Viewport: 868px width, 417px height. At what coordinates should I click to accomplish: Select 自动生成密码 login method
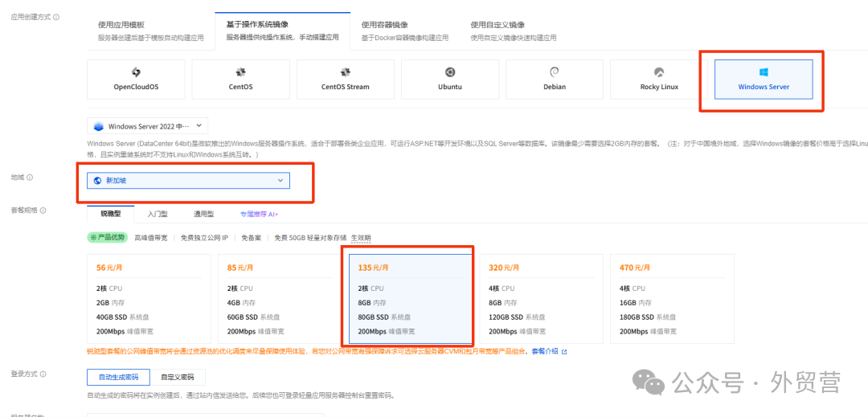[x=118, y=377]
